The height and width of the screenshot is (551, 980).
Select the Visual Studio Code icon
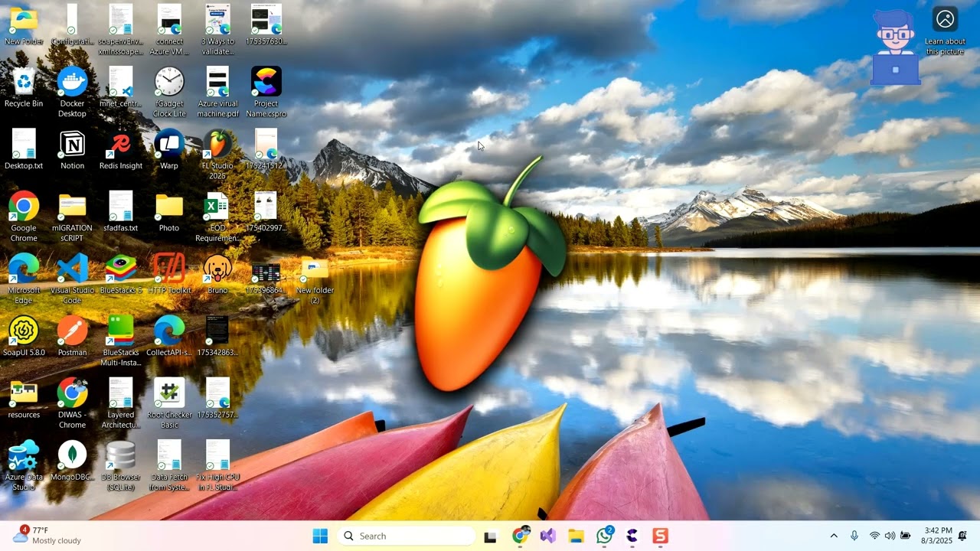72,269
